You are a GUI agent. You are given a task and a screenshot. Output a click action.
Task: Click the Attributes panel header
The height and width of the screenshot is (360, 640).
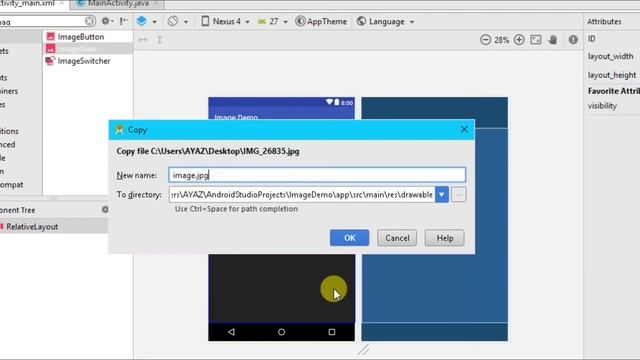click(604, 22)
